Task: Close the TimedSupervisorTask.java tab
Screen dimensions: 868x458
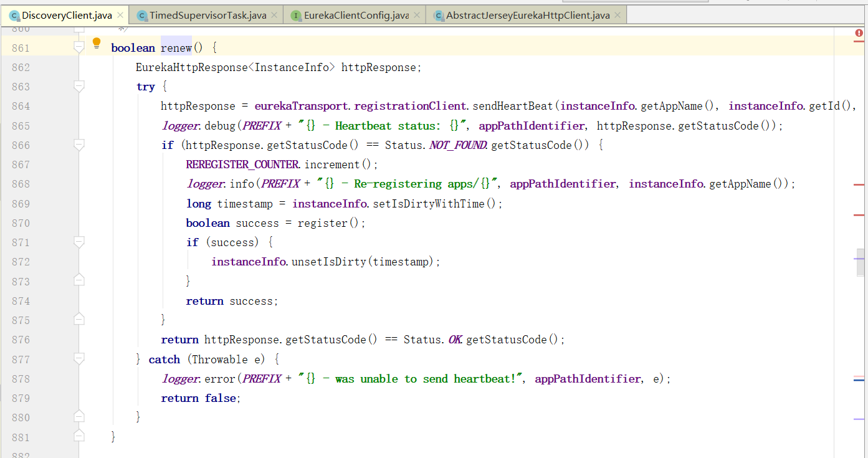Action: tap(275, 16)
